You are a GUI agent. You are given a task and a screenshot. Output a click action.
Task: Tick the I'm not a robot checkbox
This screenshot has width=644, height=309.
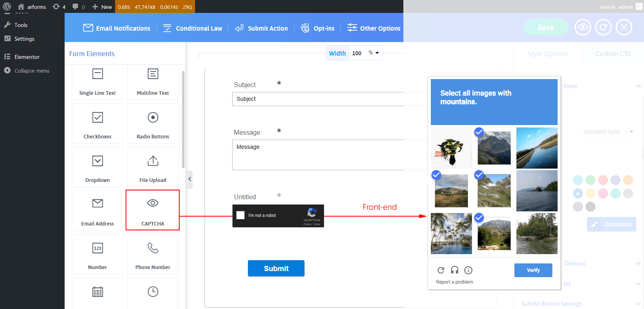(x=241, y=215)
